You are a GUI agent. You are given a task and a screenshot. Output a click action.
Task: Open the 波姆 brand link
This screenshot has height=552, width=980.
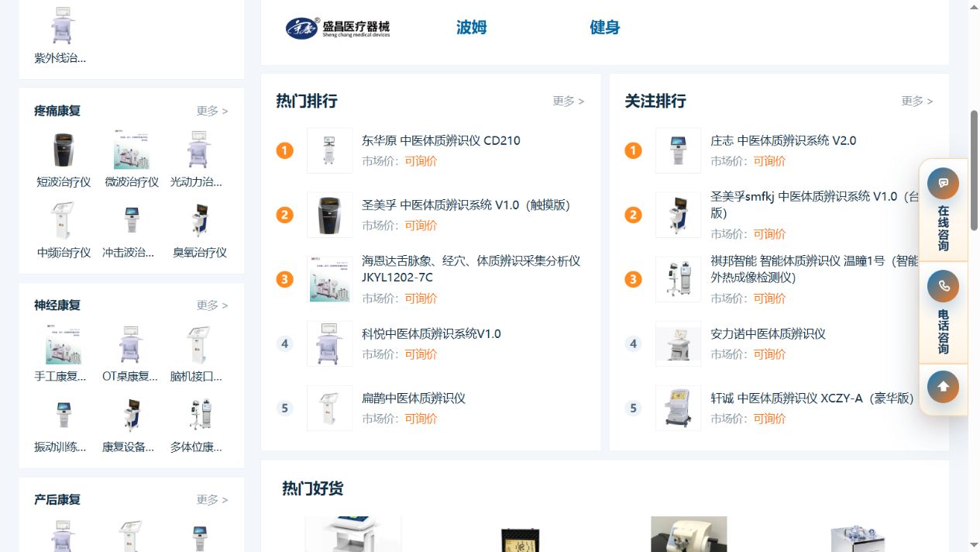[471, 27]
